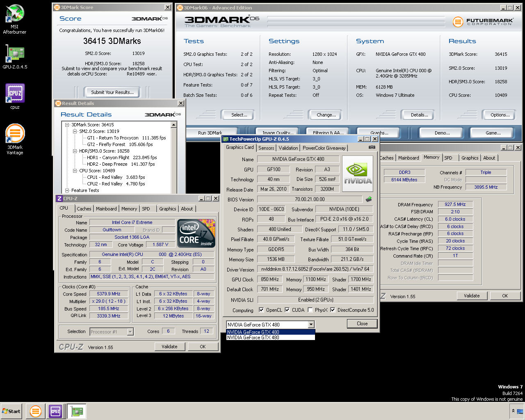Collapse the 3DMark Score: 36415 tree node
525x420 pixels.
pos(67,125)
